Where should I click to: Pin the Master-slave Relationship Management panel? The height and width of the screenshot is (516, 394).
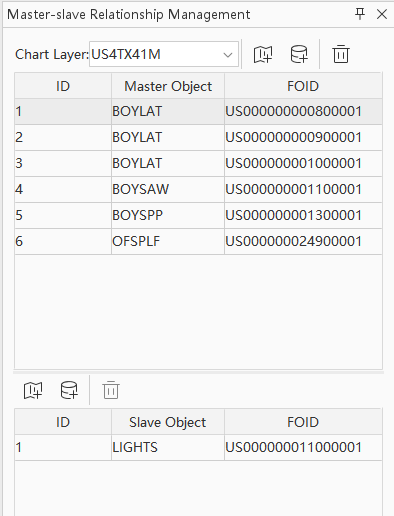pyautogui.click(x=360, y=14)
